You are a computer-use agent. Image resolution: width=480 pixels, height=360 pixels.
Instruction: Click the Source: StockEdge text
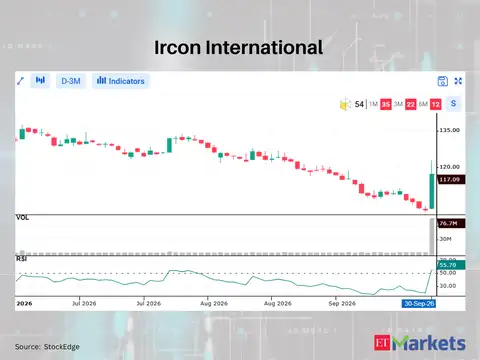[47, 347]
